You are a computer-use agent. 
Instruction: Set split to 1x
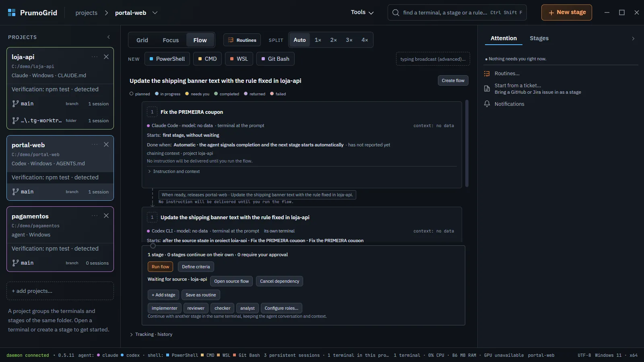[318, 40]
